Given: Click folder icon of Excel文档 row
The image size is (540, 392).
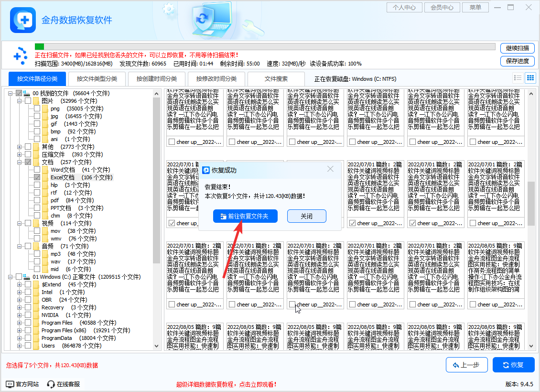Looking at the screenshot, I should (x=45, y=177).
